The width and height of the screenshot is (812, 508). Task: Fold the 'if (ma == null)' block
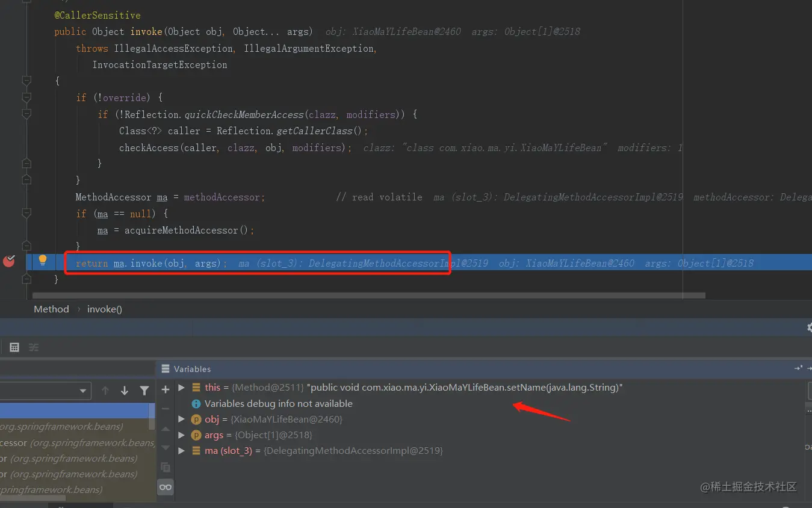click(x=26, y=214)
